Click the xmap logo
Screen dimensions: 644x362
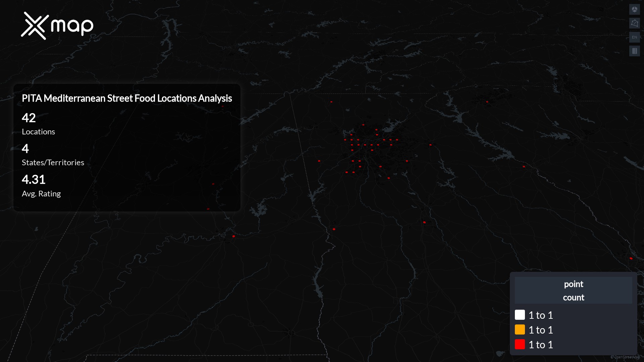[x=57, y=26]
